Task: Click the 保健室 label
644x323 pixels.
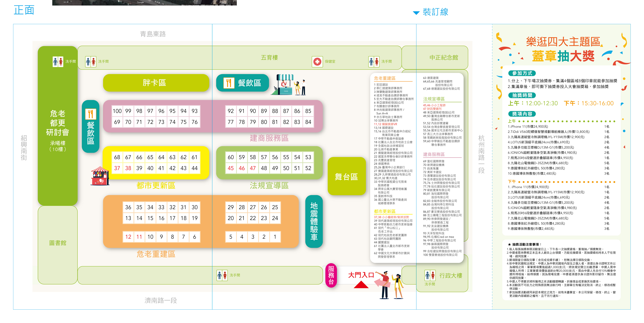Action: 330,61
